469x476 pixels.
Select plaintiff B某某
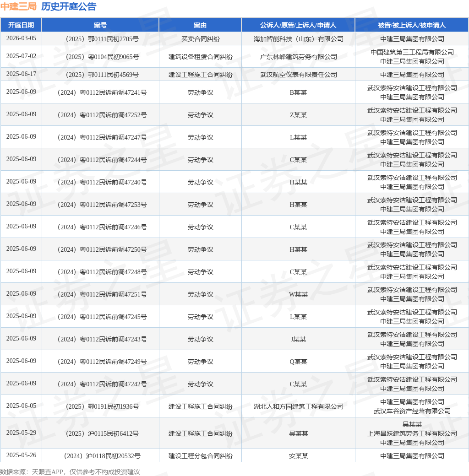[x=298, y=92]
